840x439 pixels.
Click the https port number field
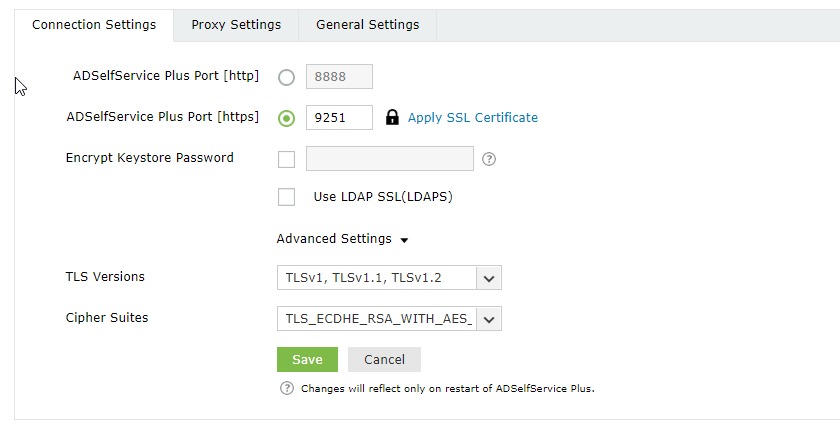click(x=338, y=118)
